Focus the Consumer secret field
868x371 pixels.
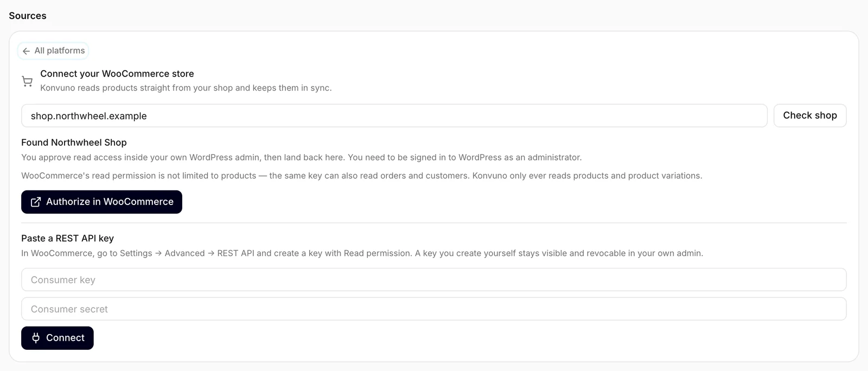click(434, 309)
